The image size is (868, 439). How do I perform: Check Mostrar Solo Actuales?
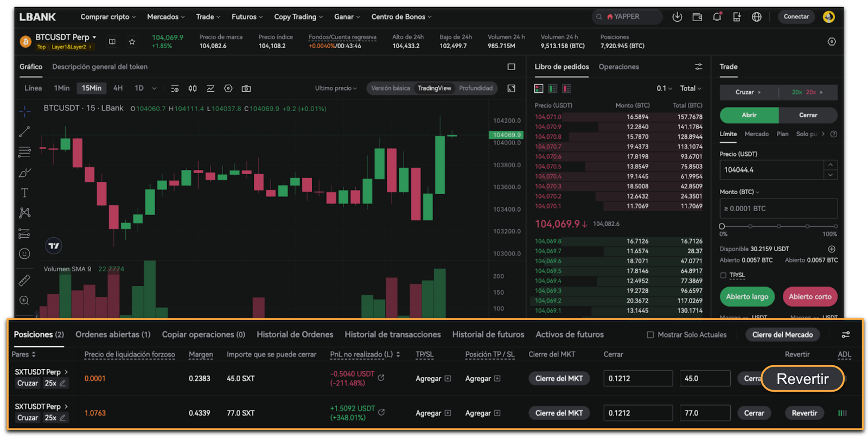[x=650, y=335]
